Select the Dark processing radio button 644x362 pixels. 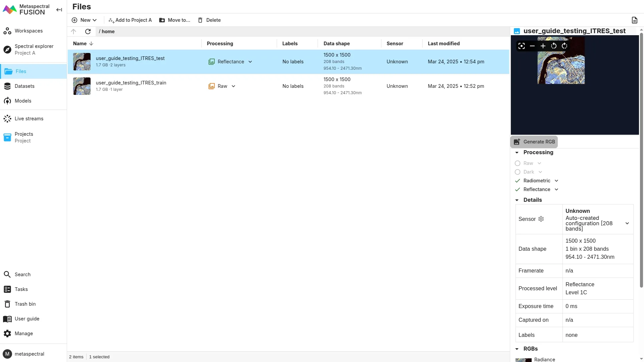[x=518, y=172]
